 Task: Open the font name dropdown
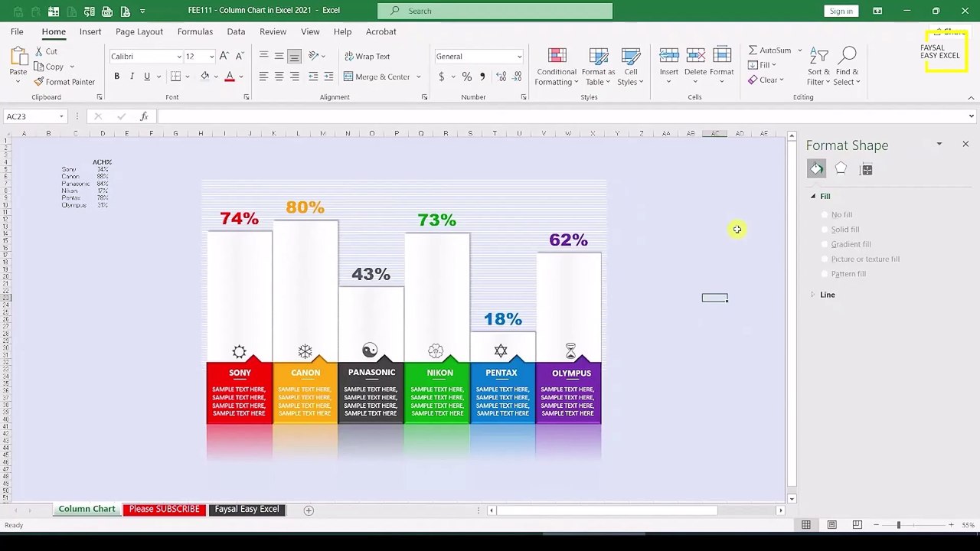click(x=179, y=57)
